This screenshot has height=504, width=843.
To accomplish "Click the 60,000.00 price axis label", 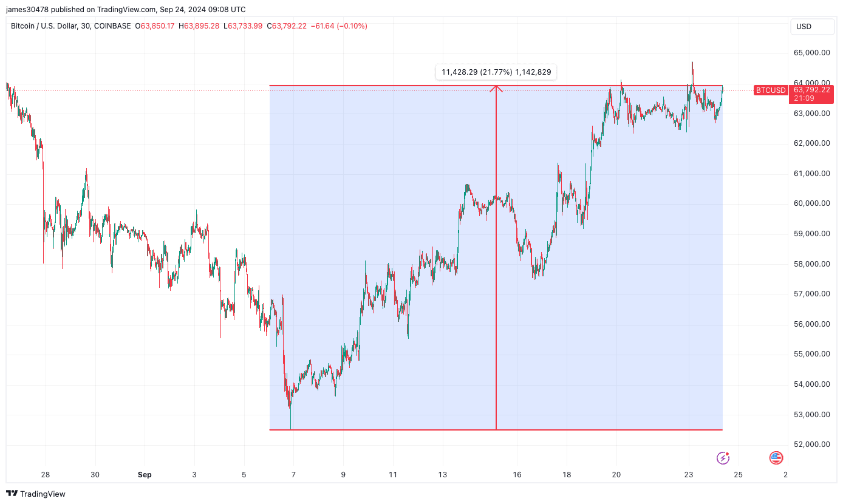I will 811,203.
